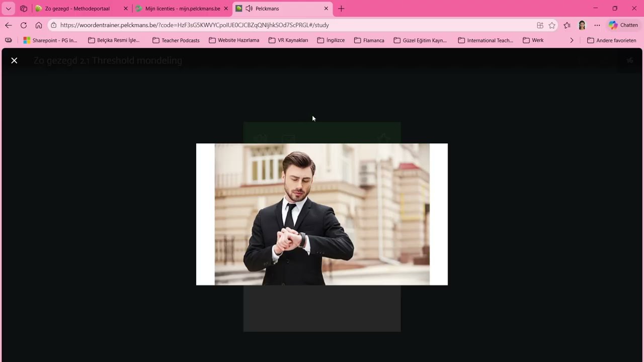
Task: Open the enlarged photo of man checking watch
Action: tap(322, 214)
